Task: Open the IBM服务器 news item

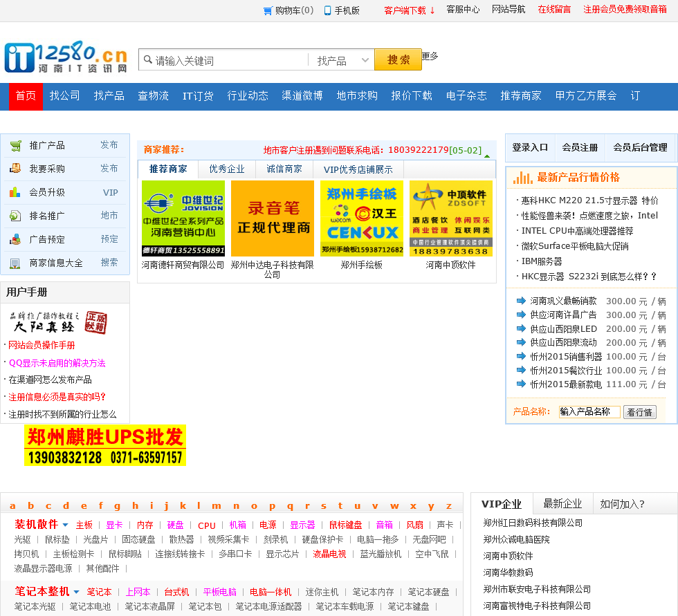Action: point(541,261)
